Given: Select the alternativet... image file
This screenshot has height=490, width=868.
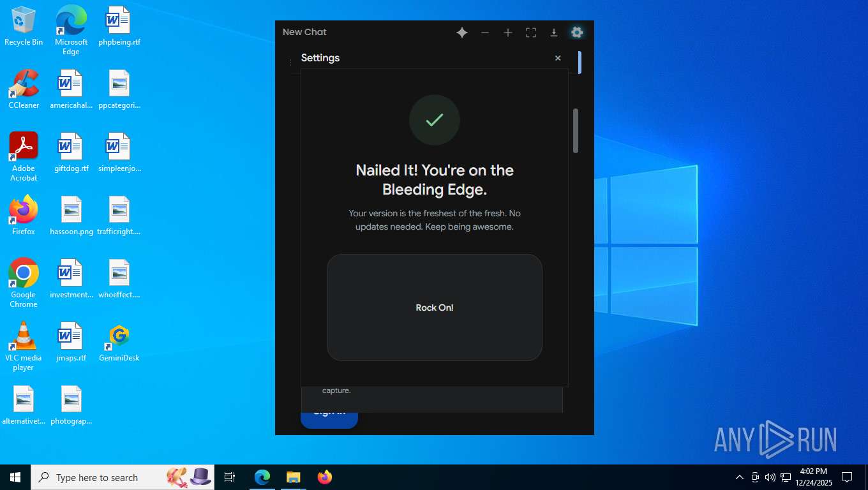Looking at the screenshot, I should tap(24, 405).
